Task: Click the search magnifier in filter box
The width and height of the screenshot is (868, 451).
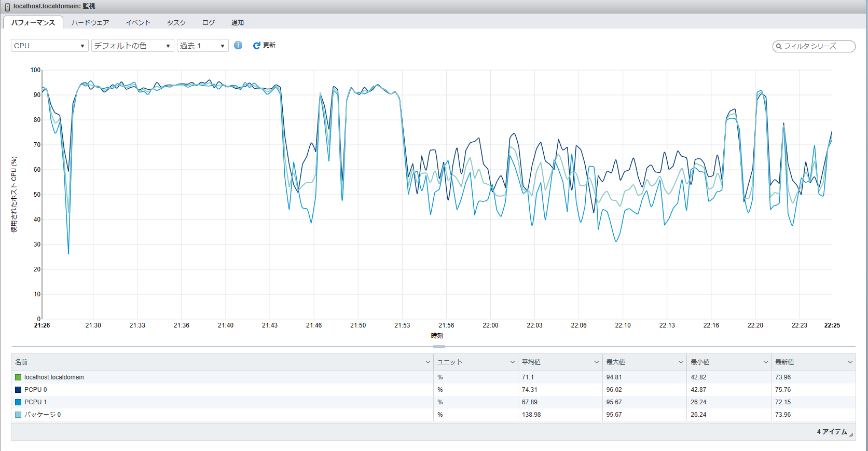Action: 779,46
